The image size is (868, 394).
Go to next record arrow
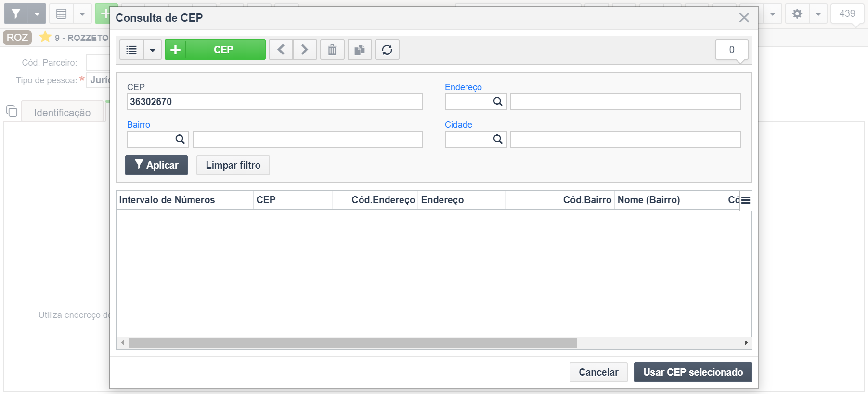click(305, 50)
